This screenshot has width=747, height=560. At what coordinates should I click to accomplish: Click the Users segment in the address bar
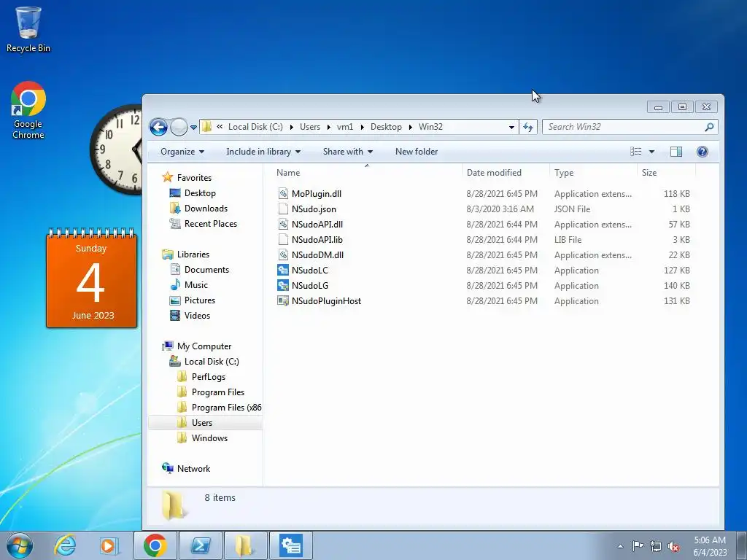pos(309,127)
